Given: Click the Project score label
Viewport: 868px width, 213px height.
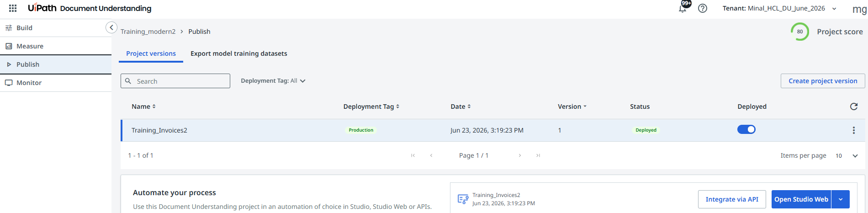Looking at the screenshot, I should [840, 32].
